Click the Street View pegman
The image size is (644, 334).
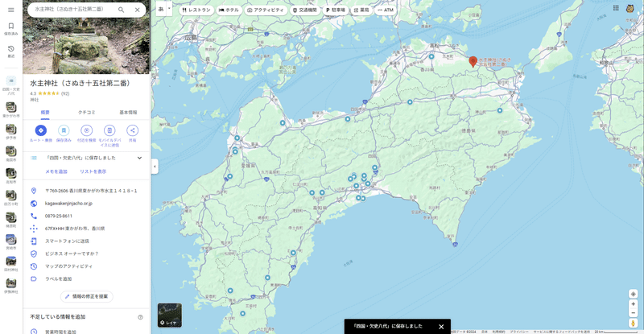[x=633, y=324]
